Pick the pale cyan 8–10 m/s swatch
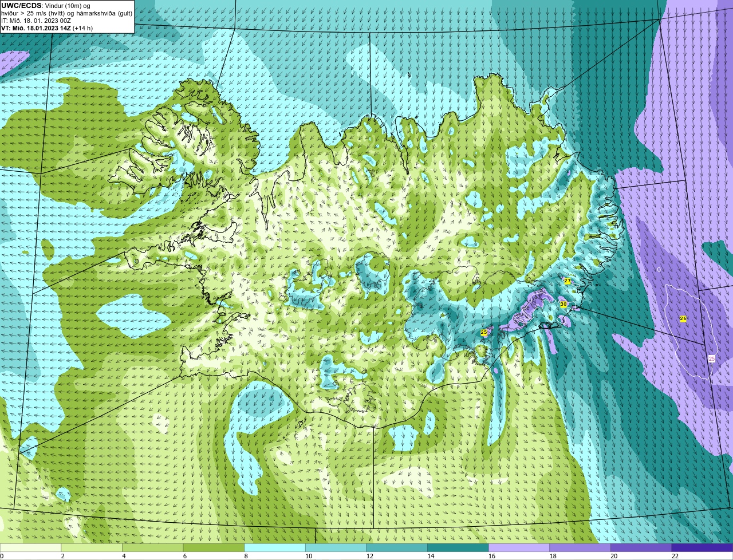The image size is (733, 560). coord(275,547)
